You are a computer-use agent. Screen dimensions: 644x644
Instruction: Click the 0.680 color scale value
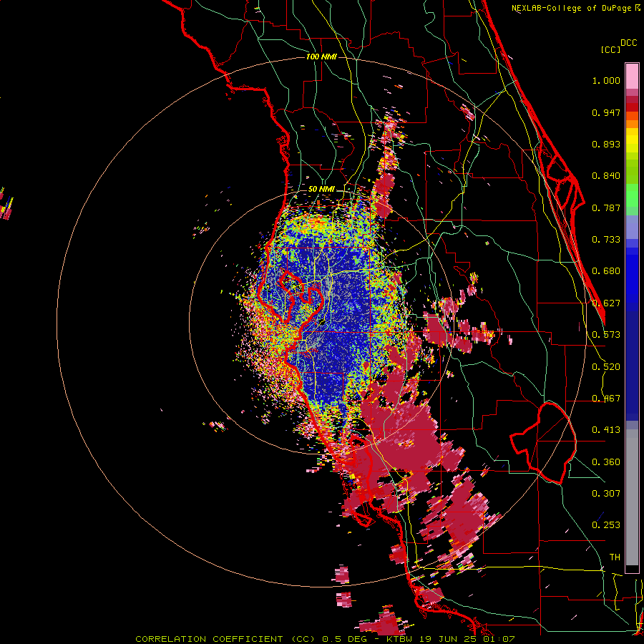tap(606, 271)
